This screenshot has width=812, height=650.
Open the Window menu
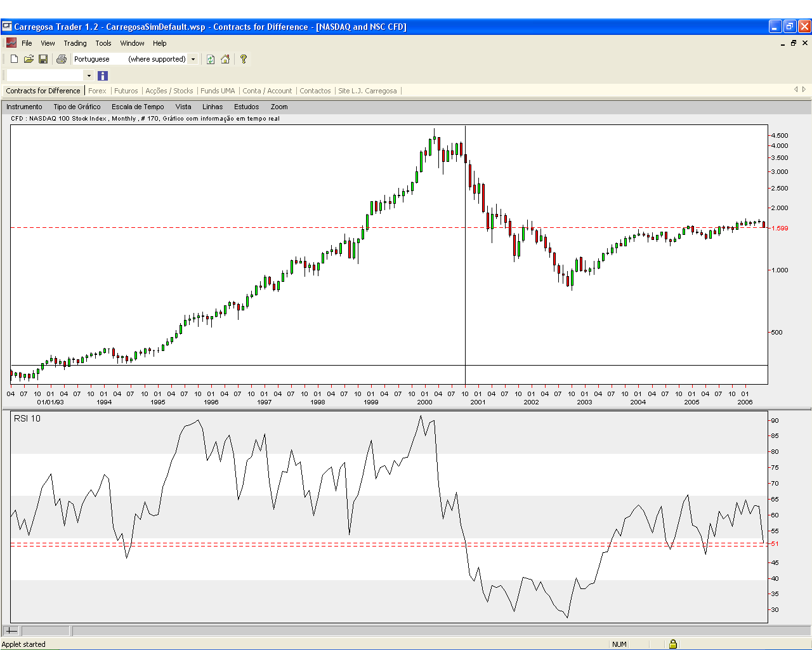coord(133,43)
